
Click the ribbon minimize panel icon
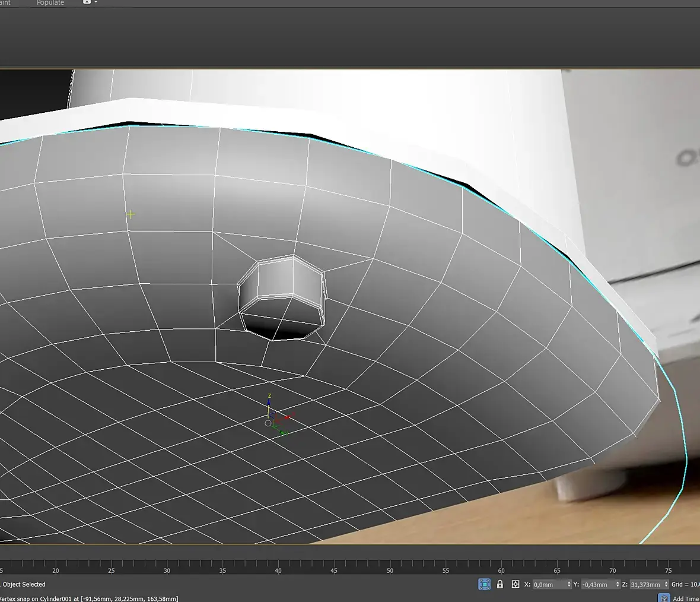coord(87,2)
